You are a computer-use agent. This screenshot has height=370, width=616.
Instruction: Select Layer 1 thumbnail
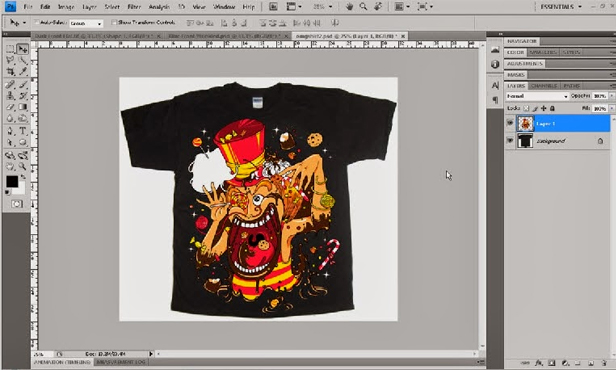(525, 123)
